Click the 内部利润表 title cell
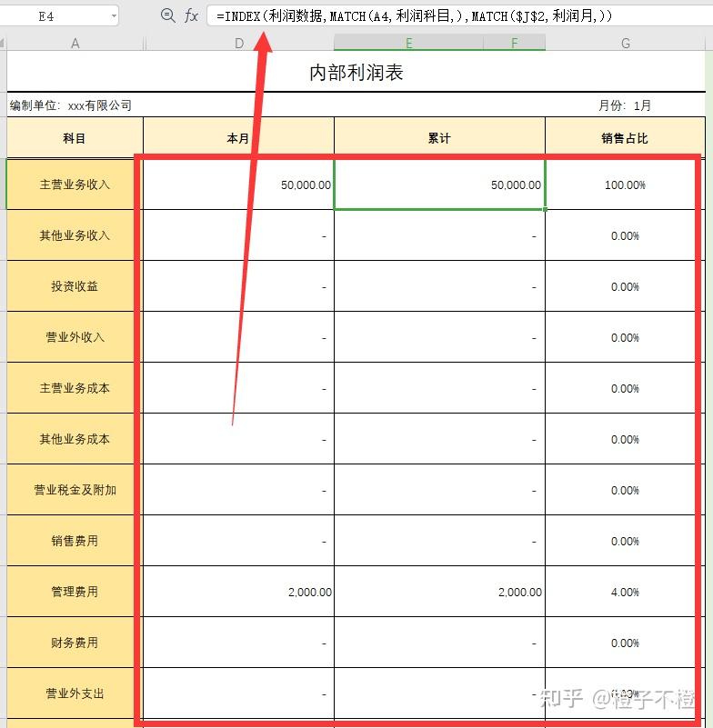 356,72
